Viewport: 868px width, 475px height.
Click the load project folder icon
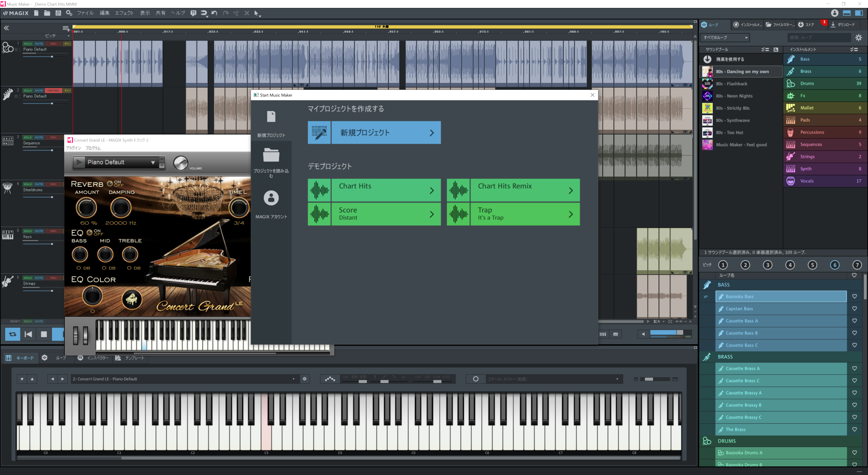click(x=271, y=155)
